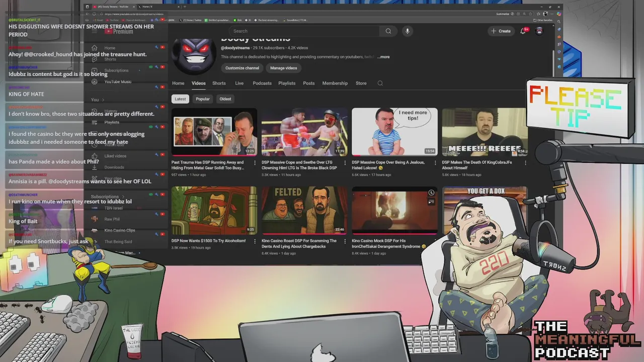Filter videos by Popular chip

tap(203, 99)
